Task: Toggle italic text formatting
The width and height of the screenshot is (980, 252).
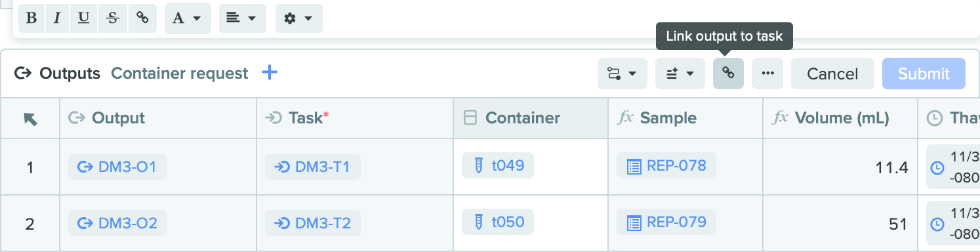Action: pyautogui.click(x=57, y=18)
